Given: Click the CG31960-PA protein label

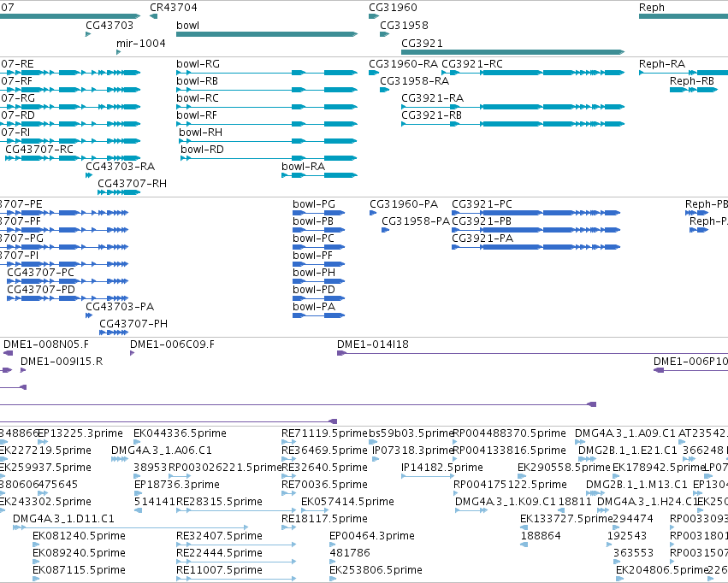Looking at the screenshot, I should coord(404,204).
